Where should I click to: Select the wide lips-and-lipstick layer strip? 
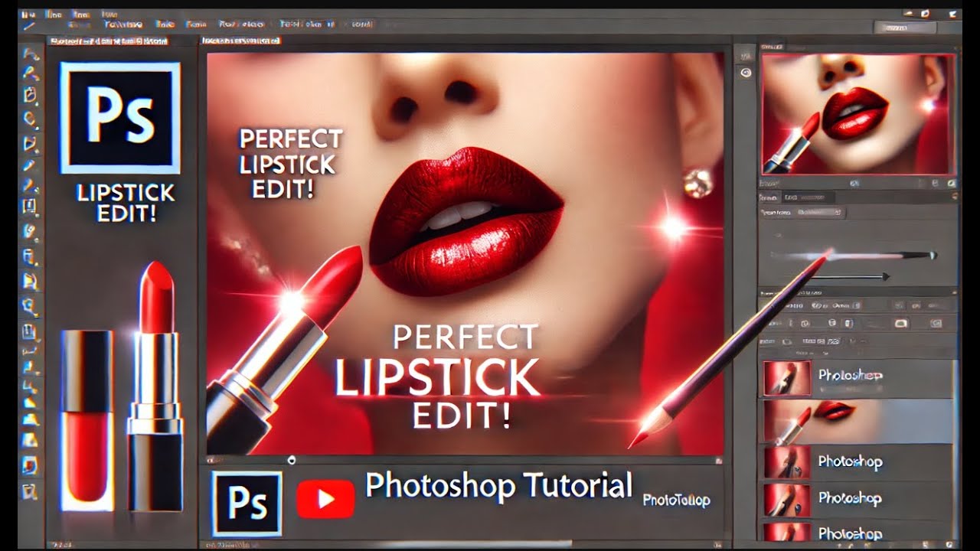(858, 422)
